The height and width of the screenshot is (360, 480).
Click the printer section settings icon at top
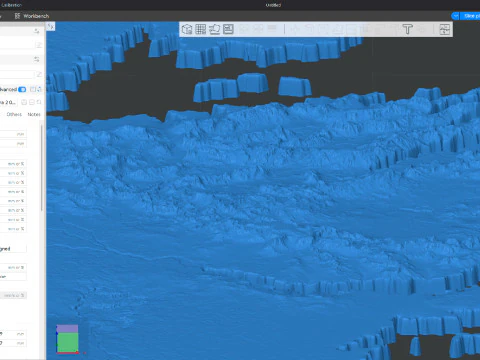pos(37,31)
